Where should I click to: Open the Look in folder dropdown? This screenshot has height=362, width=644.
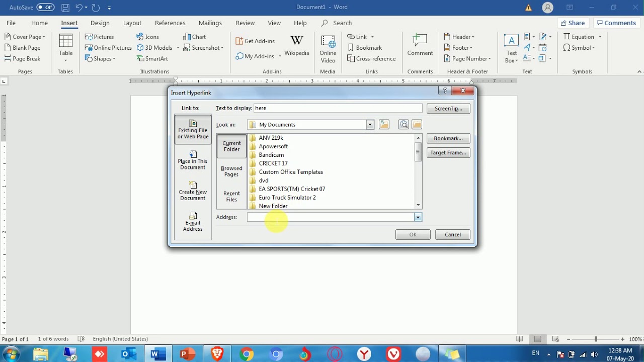click(370, 125)
